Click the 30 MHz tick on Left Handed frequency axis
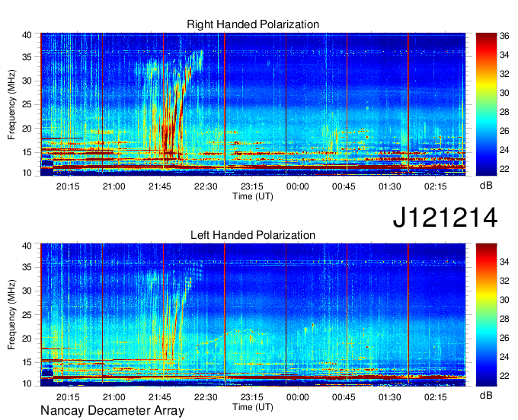 click(x=27, y=291)
